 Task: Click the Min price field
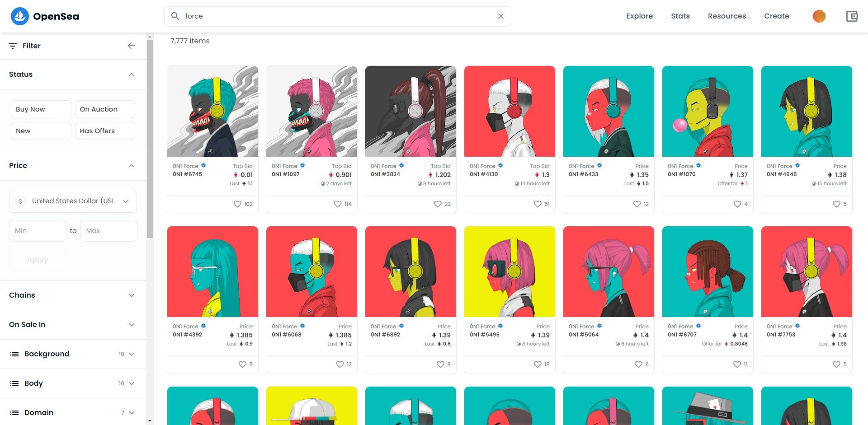tap(38, 231)
